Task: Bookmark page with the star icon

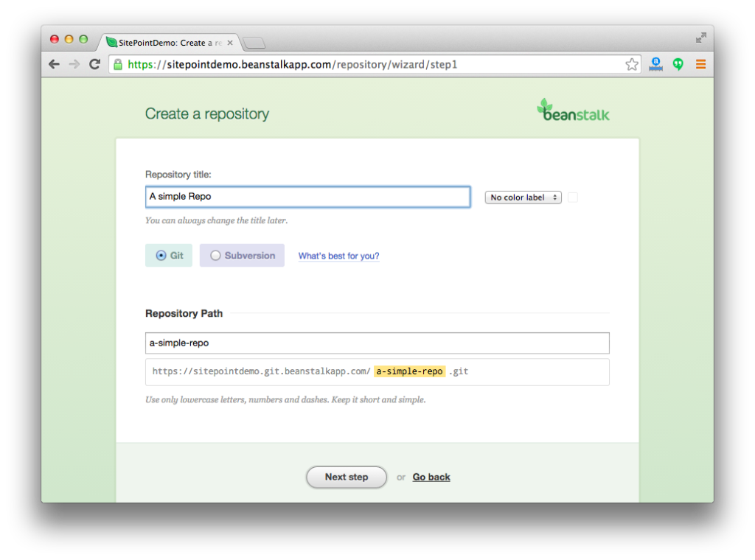Action: tap(632, 64)
